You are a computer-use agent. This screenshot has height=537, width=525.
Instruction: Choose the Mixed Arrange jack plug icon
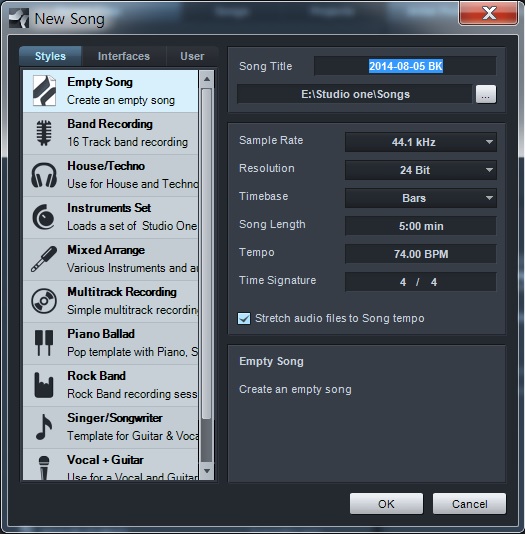click(x=44, y=259)
